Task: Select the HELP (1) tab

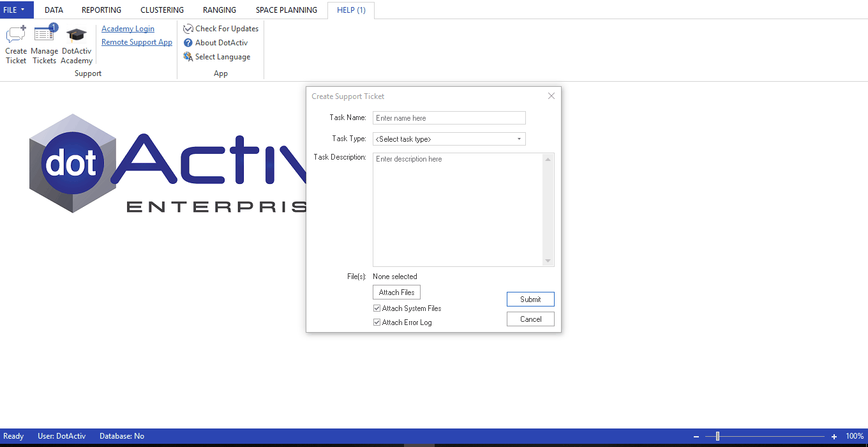Action: click(x=351, y=10)
